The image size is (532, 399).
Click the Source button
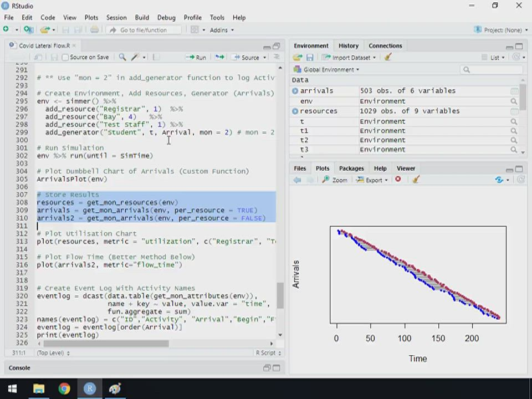tap(247, 58)
